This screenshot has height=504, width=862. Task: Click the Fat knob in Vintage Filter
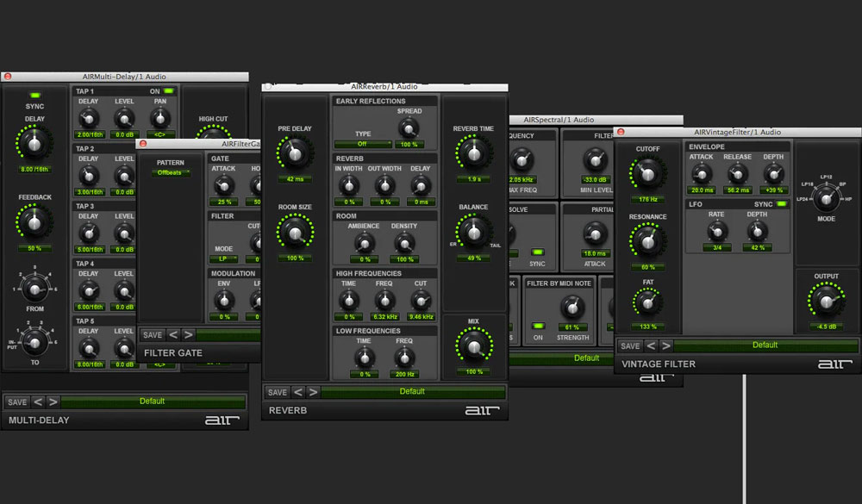tap(647, 303)
